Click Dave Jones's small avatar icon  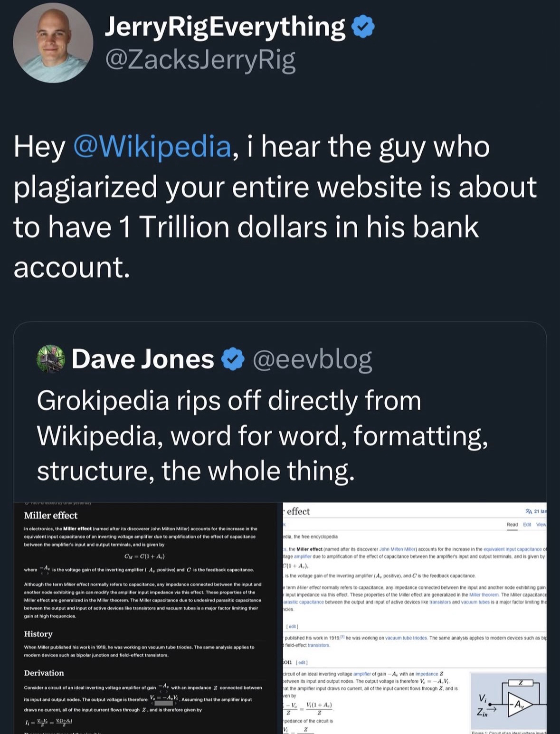[51, 359]
